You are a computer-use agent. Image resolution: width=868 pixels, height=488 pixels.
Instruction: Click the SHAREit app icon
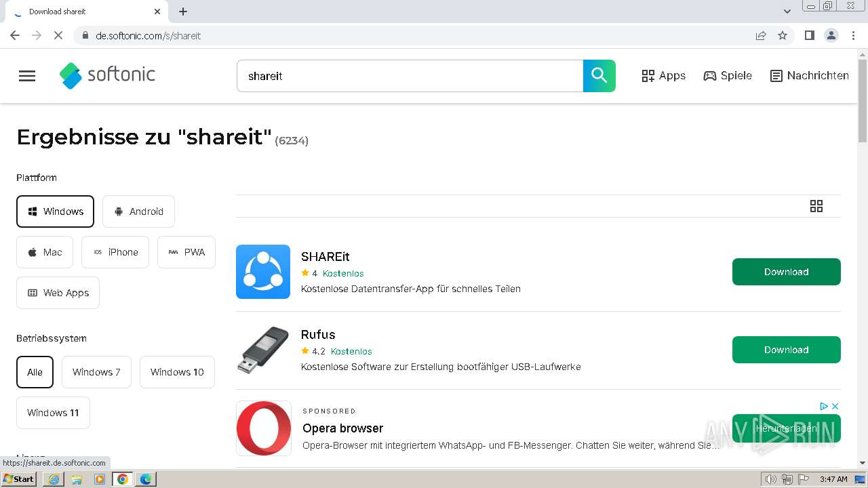pyautogui.click(x=263, y=272)
